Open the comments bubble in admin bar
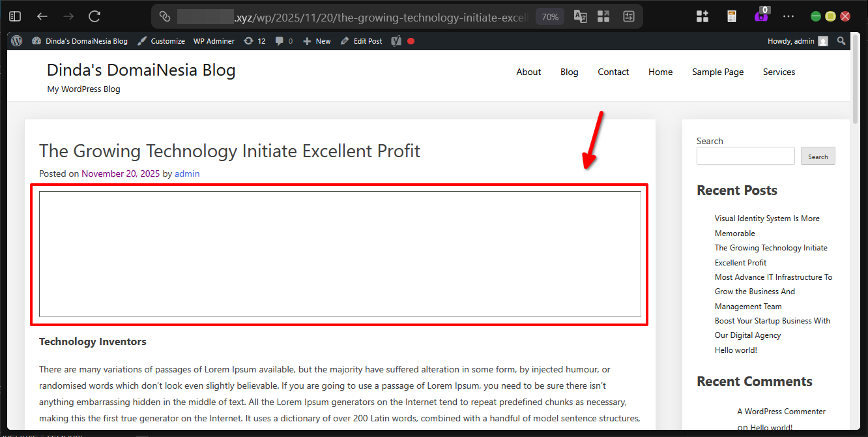The height and width of the screenshot is (437, 868). pyautogui.click(x=283, y=41)
